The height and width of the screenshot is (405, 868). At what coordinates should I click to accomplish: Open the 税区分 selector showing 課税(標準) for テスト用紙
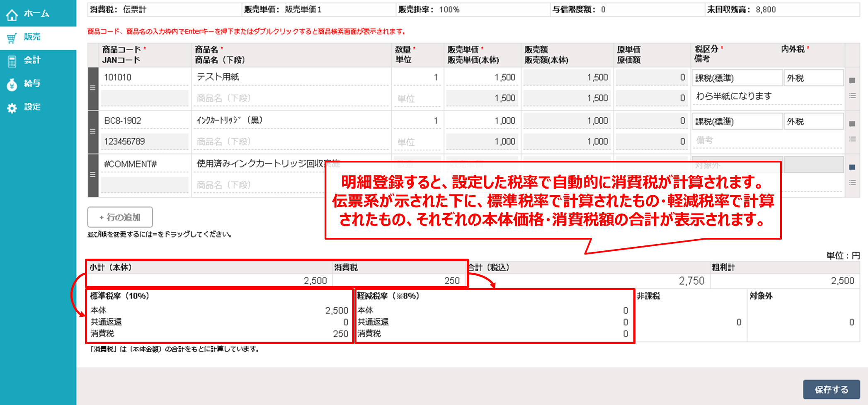(x=737, y=77)
